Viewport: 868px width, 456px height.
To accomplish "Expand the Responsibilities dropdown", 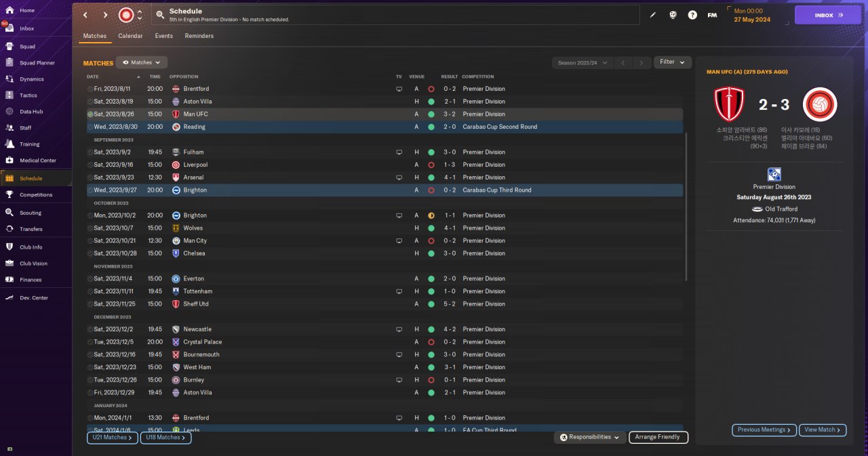I will click(589, 437).
